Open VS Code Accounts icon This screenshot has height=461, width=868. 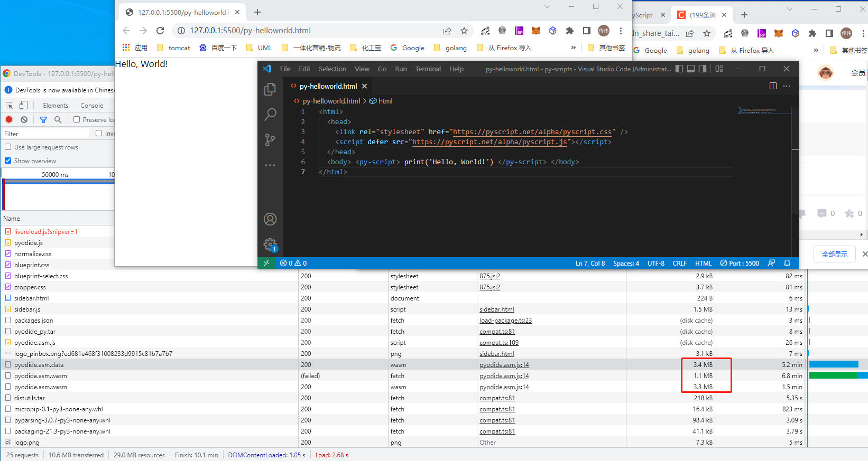(x=270, y=219)
